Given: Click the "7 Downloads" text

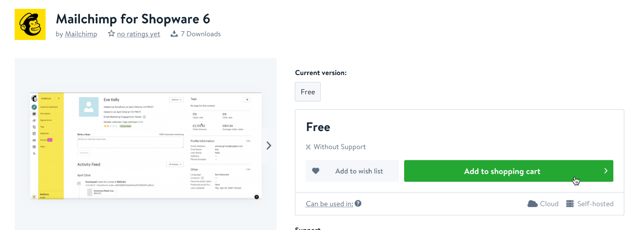Looking at the screenshot, I should click(200, 34).
